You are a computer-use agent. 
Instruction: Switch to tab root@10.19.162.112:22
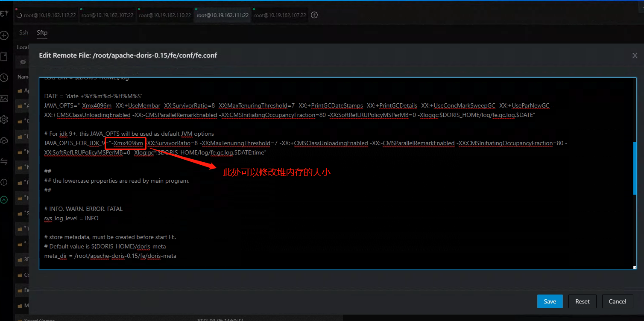click(x=46, y=15)
